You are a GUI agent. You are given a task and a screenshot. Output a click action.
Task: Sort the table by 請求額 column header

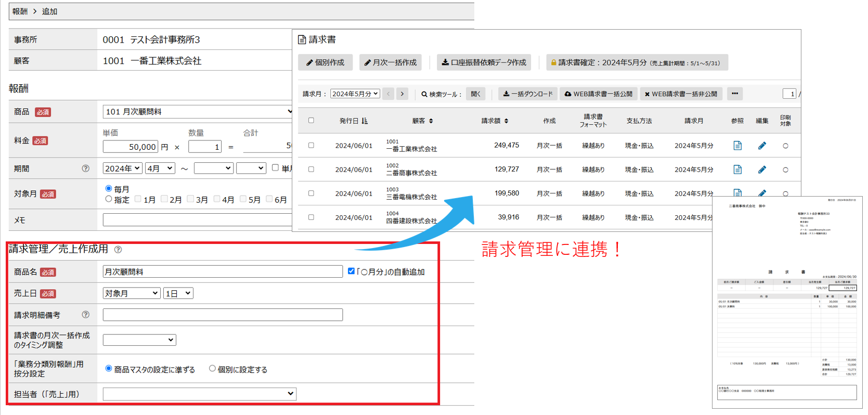point(495,121)
